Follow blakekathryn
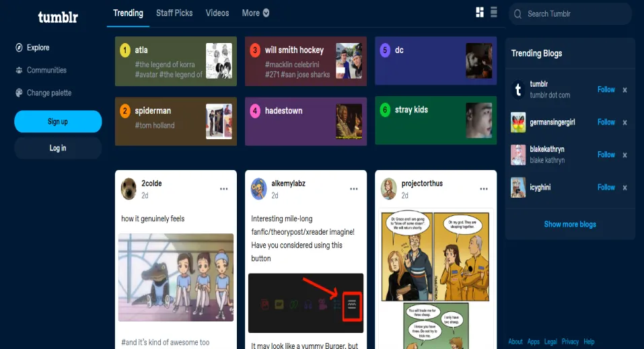This screenshot has width=644, height=349. 606,155
